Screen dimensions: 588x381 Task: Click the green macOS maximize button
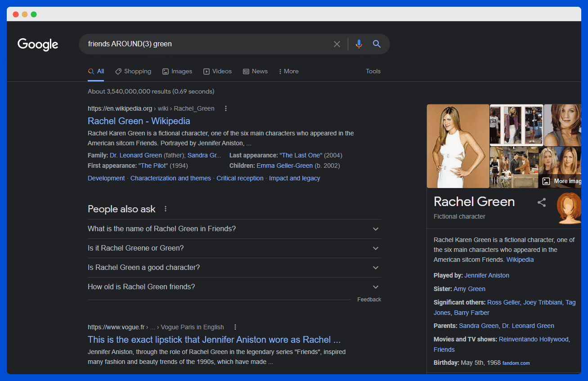click(x=34, y=14)
